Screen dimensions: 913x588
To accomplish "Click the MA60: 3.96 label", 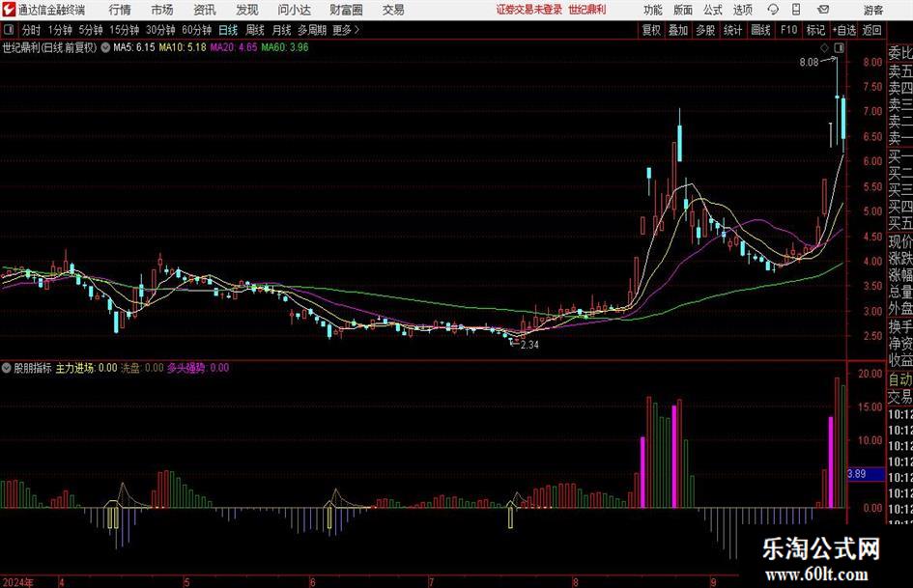I will [x=285, y=47].
